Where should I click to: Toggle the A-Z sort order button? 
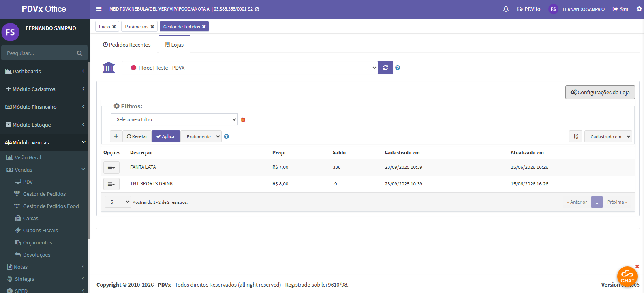point(576,136)
